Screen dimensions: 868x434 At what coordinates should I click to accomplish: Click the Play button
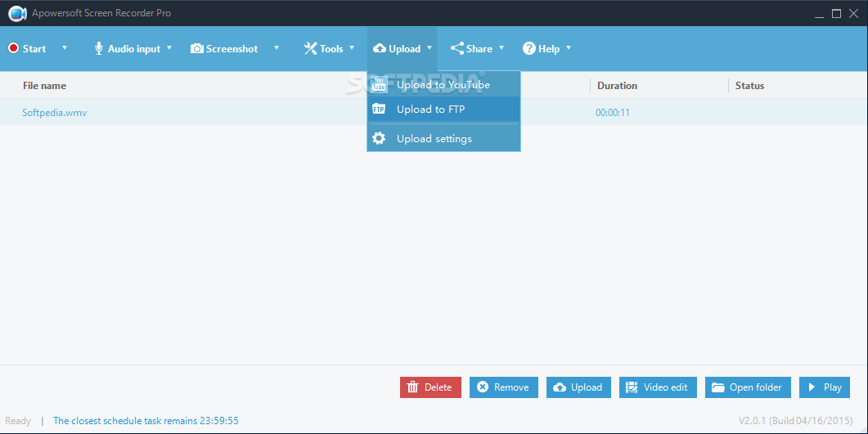pyautogui.click(x=825, y=387)
